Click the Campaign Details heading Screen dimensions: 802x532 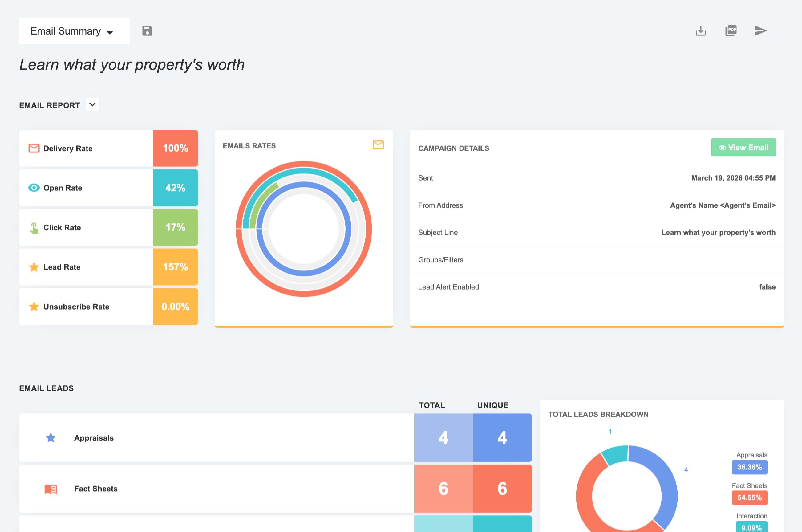453,148
